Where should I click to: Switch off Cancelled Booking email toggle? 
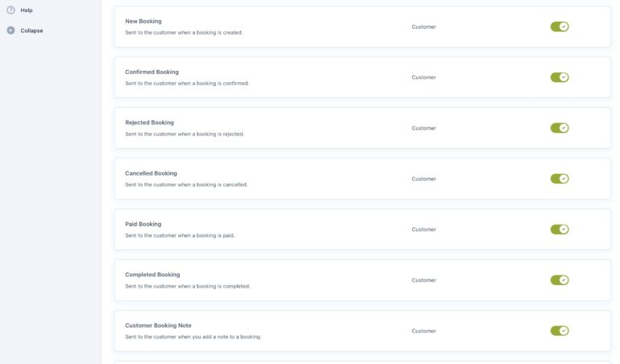(560, 179)
